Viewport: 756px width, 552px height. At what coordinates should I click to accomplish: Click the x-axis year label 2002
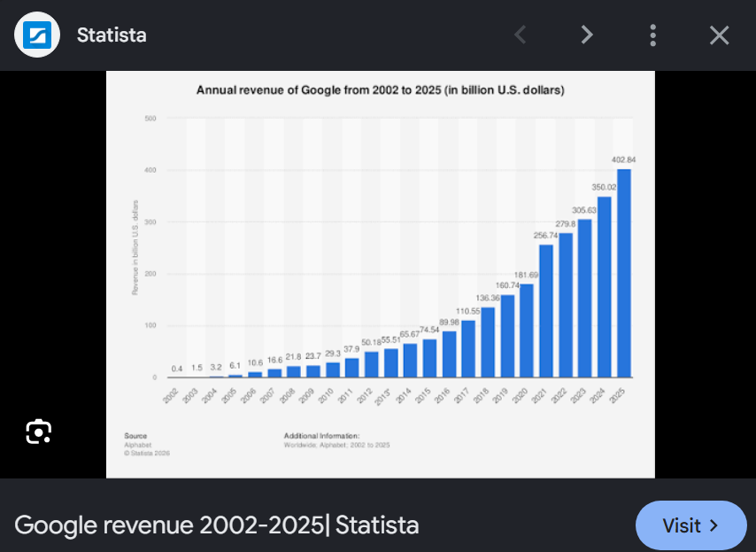click(x=171, y=396)
